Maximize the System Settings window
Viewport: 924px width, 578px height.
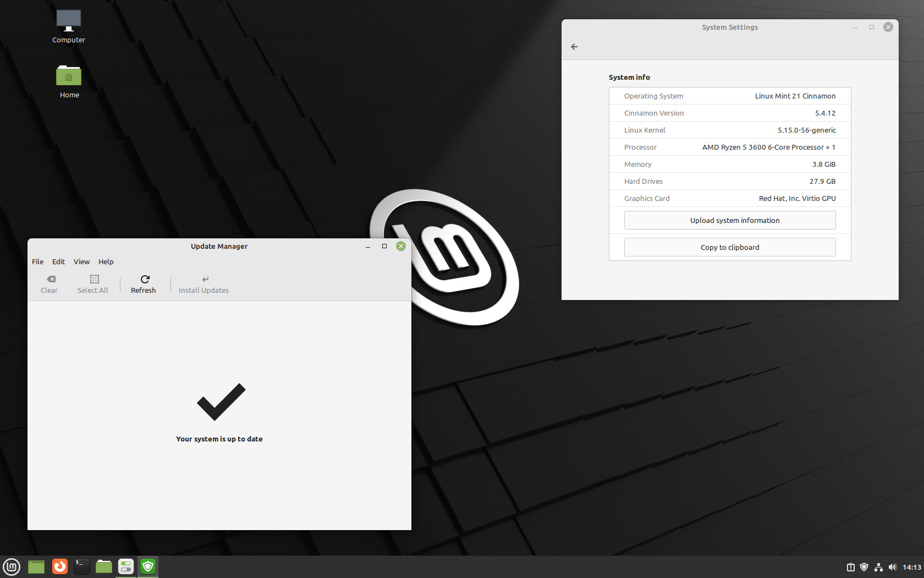tap(872, 27)
